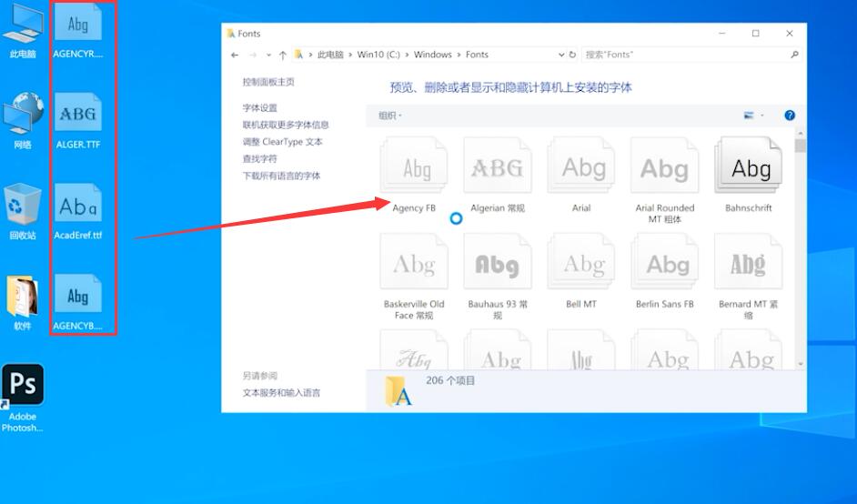Open the 此电脑 desktop icon
The width and height of the screenshot is (857, 504).
pos(23,29)
